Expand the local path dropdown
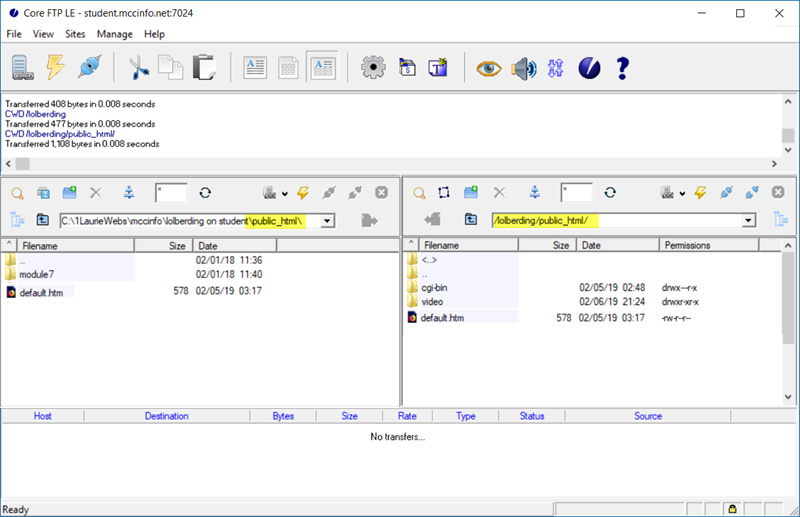 328,221
